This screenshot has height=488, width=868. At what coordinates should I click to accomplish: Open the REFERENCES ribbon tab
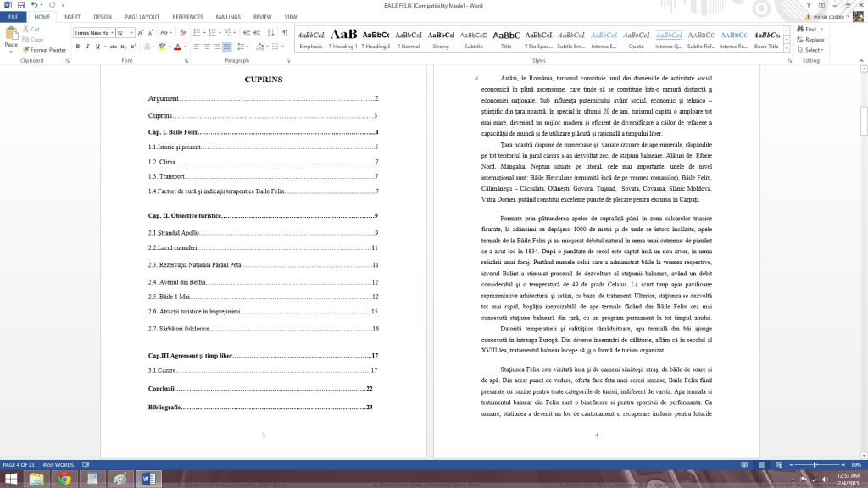187,17
